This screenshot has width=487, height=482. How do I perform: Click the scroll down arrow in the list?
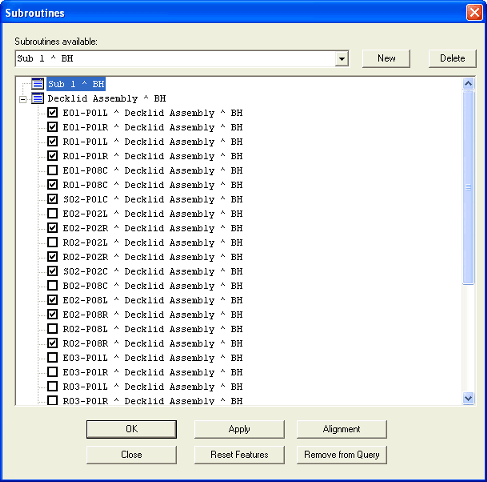coord(468,398)
